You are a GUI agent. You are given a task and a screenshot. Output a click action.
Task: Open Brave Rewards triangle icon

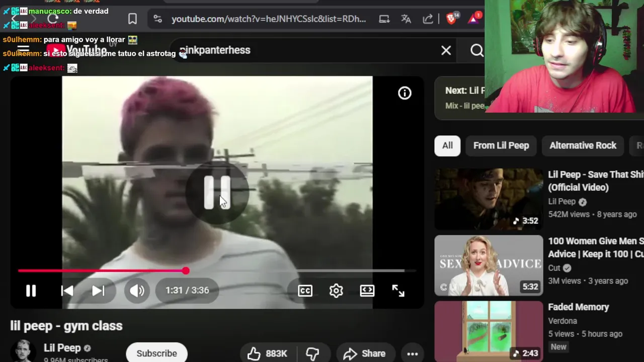(474, 19)
